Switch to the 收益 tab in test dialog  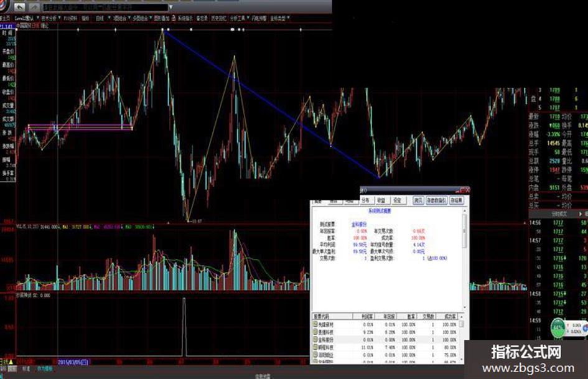tap(381, 200)
